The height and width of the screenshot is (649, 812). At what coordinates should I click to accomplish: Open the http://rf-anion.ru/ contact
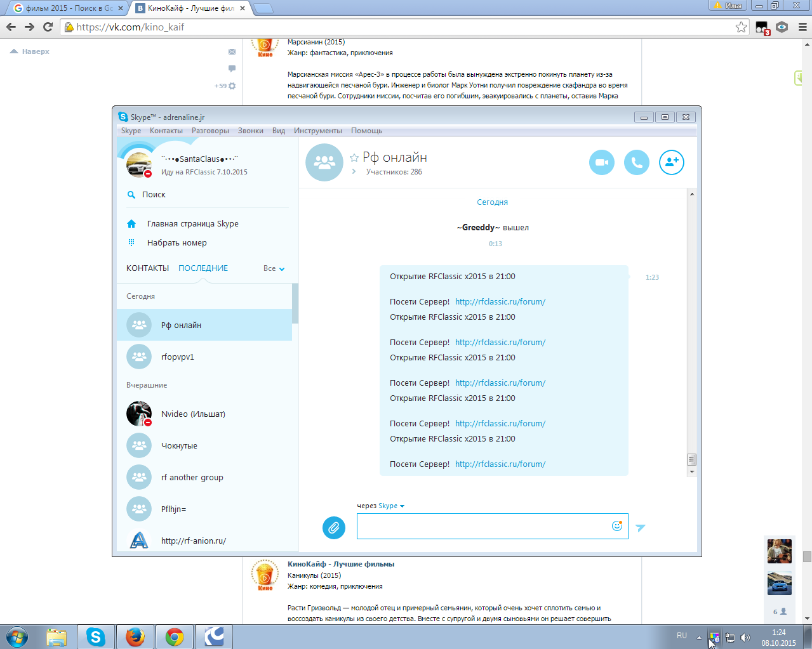pos(204,541)
